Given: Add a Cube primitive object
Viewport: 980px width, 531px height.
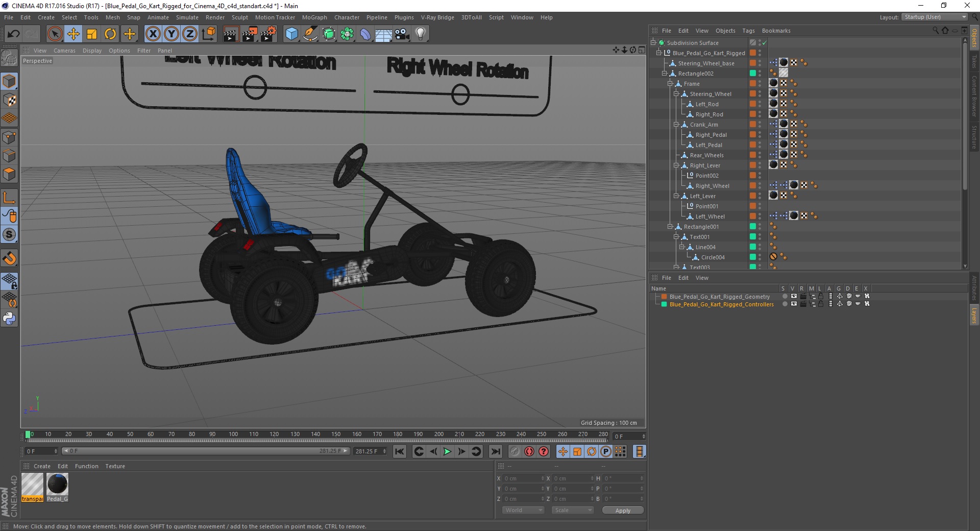Looking at the screenshot, I should point(291,34).
